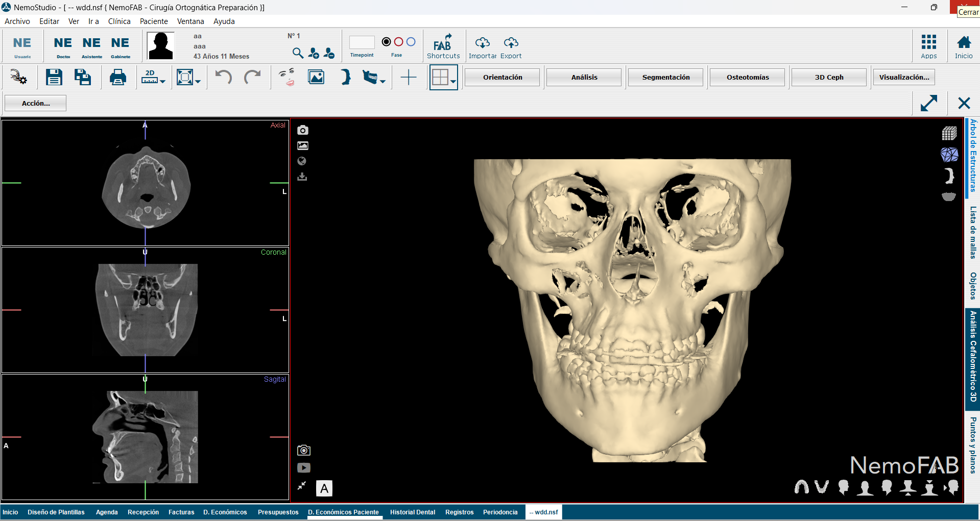This screenshot has height=521, width=980.
Task: Open the Paciente menu
Action: pos(154,21)
